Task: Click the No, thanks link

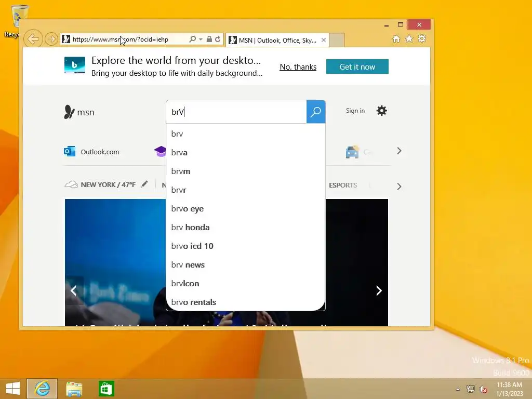Action: point(298,67)
